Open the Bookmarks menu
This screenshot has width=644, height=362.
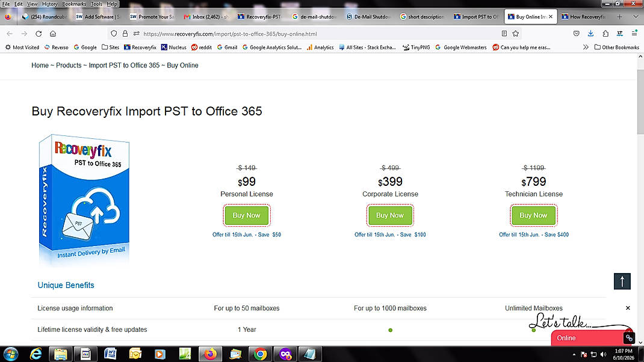[x=75, y=4]
